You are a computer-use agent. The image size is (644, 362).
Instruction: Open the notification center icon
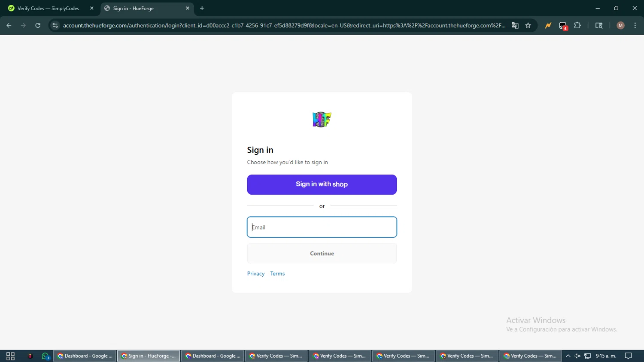coord(629,356)
